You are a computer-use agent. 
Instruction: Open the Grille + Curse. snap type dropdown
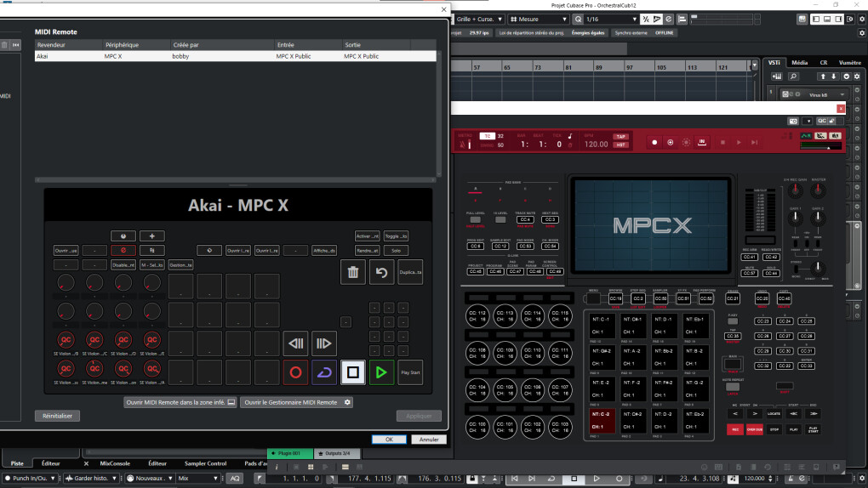coord(479,19)
